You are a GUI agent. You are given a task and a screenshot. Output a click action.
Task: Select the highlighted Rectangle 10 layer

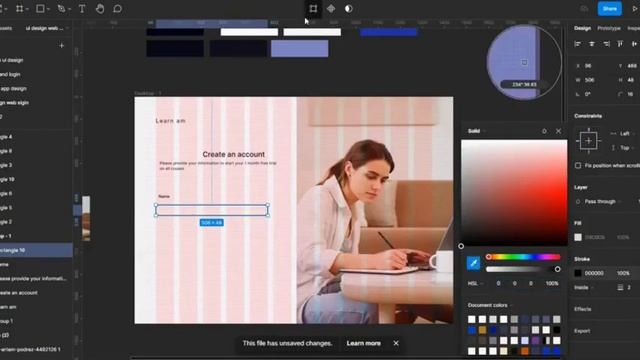36,250
